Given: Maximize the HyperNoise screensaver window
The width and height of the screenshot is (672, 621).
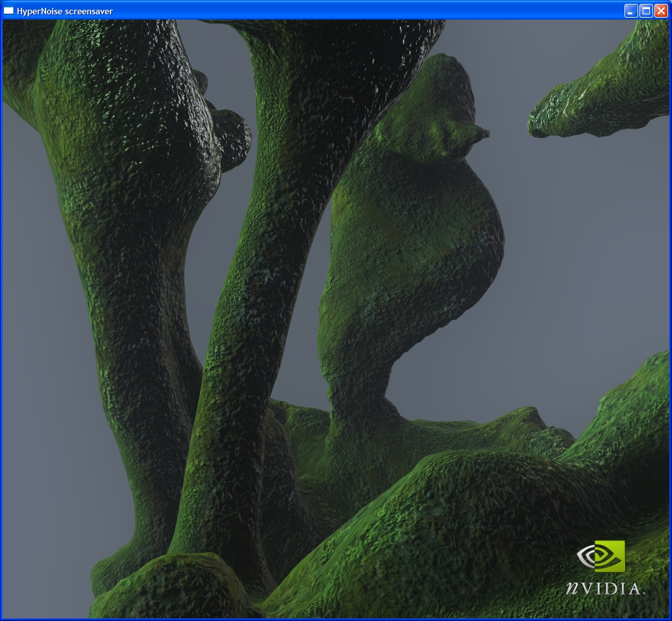Looking at the screenshot, I should [x=646, y=10].
